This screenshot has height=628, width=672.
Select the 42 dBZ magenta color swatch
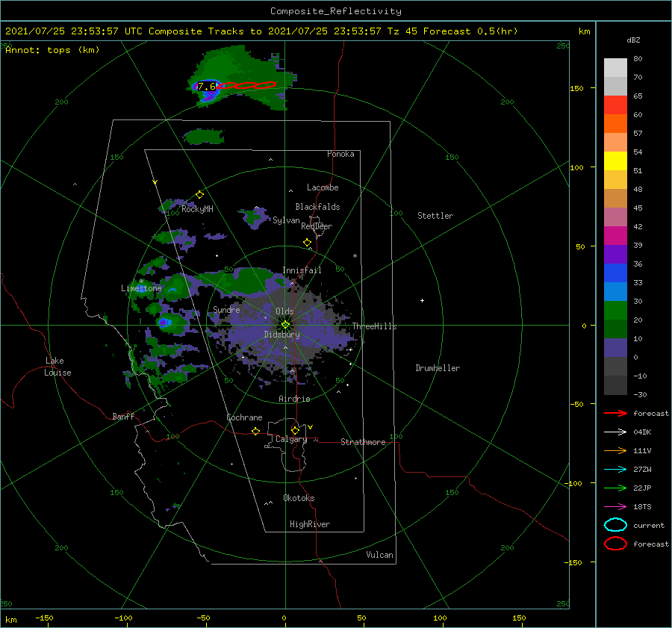615,235
